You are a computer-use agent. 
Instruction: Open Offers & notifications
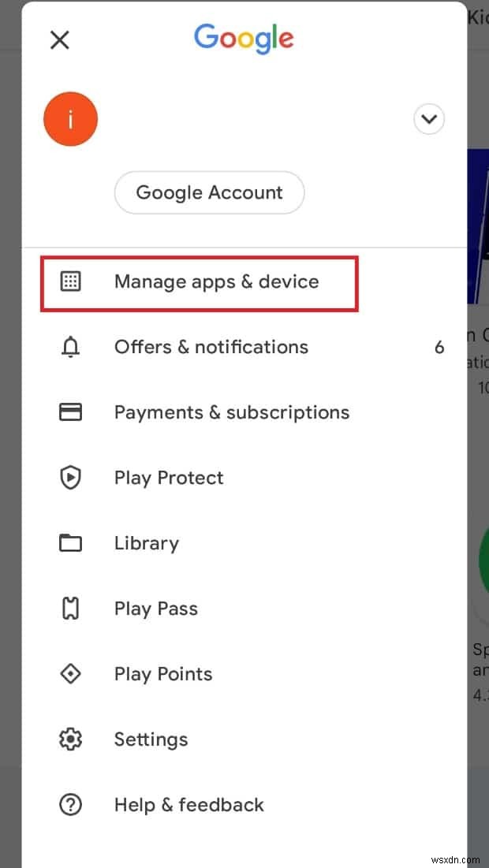[211, 347]
